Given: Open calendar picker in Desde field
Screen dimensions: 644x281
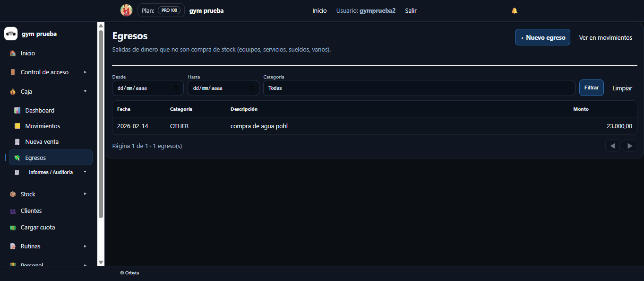Looking at the screenshot, I should 176,88.
